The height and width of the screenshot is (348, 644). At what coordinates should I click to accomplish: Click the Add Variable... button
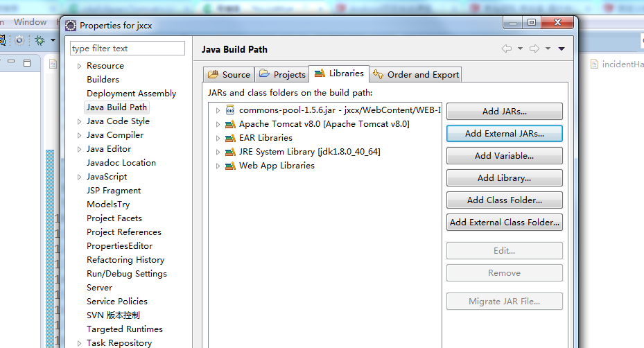click(505, 156)
